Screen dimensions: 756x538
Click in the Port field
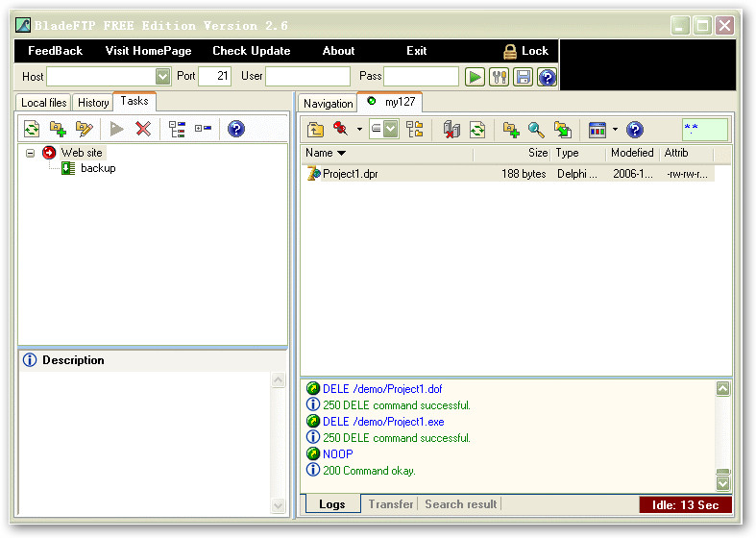[x=215, y=76]
